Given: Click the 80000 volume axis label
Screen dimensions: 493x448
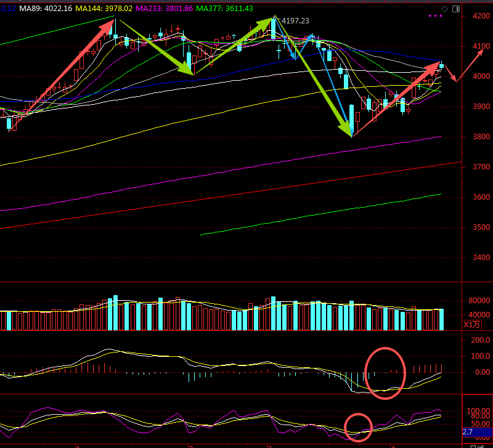Looking at the screenshot, I should pyautogui.click(x=478, y=301).
